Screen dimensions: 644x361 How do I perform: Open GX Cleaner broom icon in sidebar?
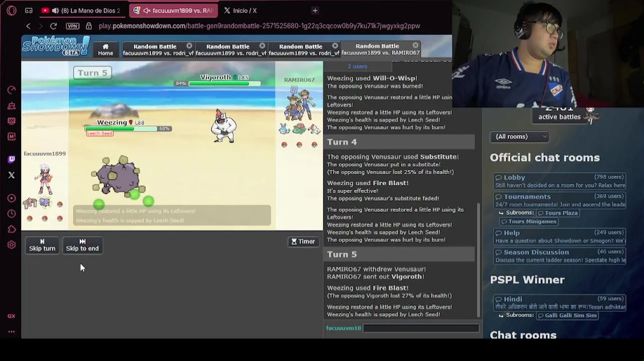[12, 106]
